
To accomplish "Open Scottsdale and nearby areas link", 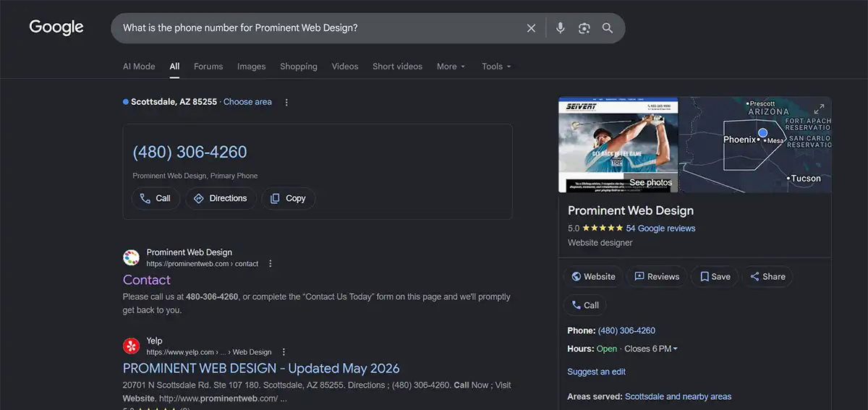I will pyautogui.click(x=678, y=396).
